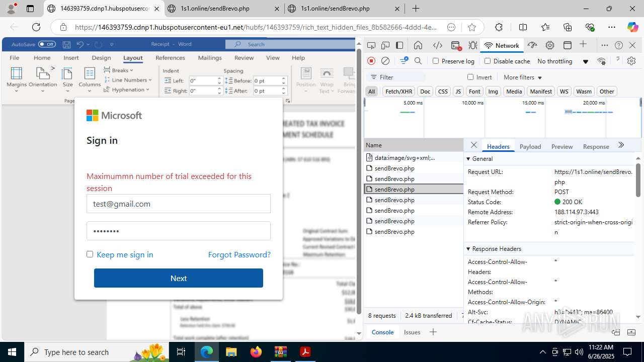Open network conditions wifi-gear icon
This screenshot has height=362, width=644.
pyautogui.click(x=602, y=61)
